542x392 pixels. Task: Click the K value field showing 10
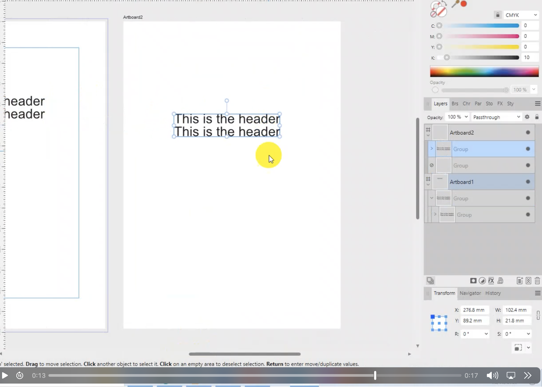pos(530,57)
